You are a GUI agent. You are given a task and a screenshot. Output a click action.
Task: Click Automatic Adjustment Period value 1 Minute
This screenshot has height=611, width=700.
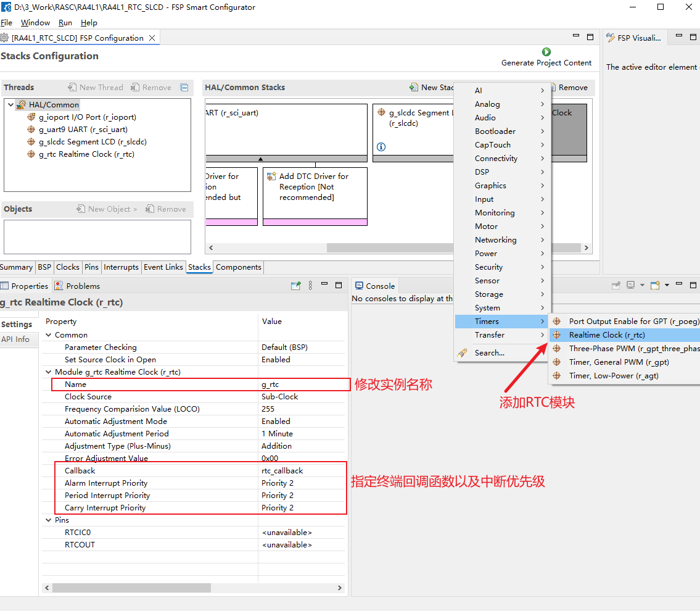click(302, 434)
